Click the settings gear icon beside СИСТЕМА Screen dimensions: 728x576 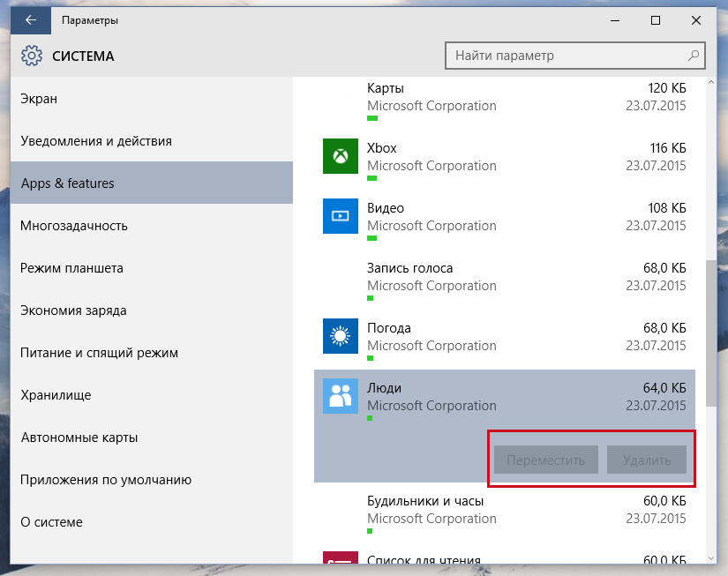tap(32, 56)
